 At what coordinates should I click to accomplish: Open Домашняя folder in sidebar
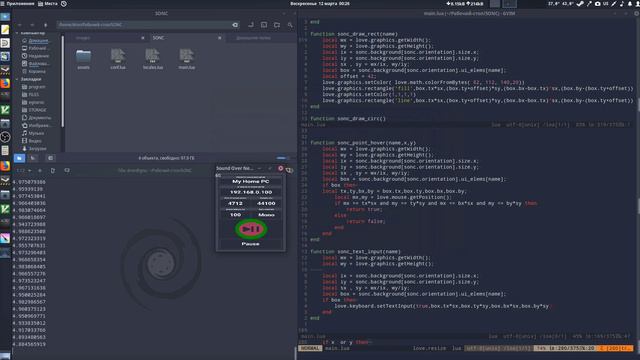(35, 41)
